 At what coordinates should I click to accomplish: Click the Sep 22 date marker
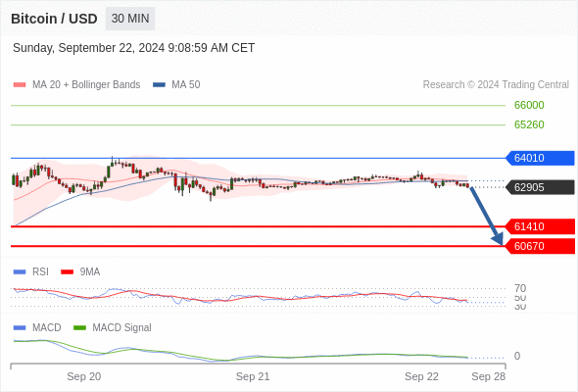tap(421, 376)
